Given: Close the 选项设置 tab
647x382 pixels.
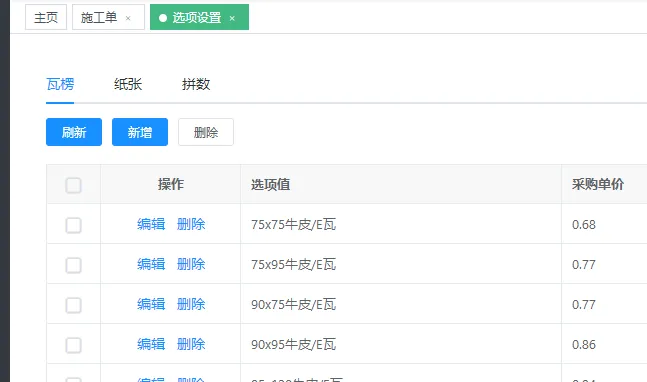Looking at the screenshot, I should coord(232,18).
